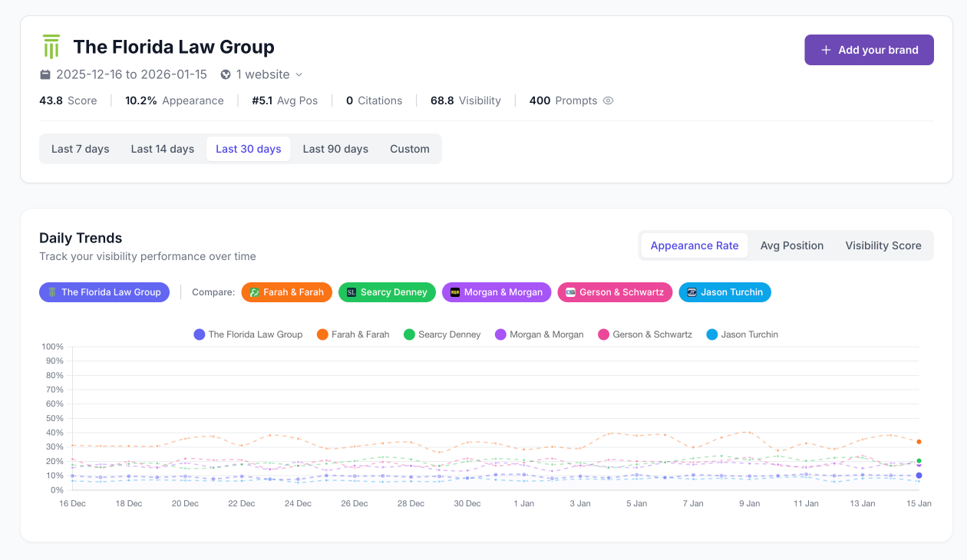The height and width of the screenshot is (560, 967).
Task: Click the 1 Jan label on the chart axis
Action: click(523, 503)
